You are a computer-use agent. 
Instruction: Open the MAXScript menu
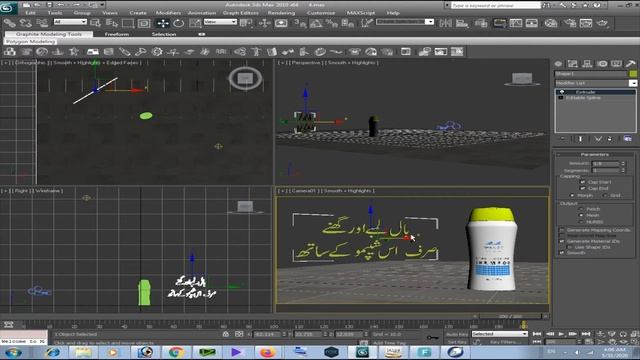tap(360, 13)
